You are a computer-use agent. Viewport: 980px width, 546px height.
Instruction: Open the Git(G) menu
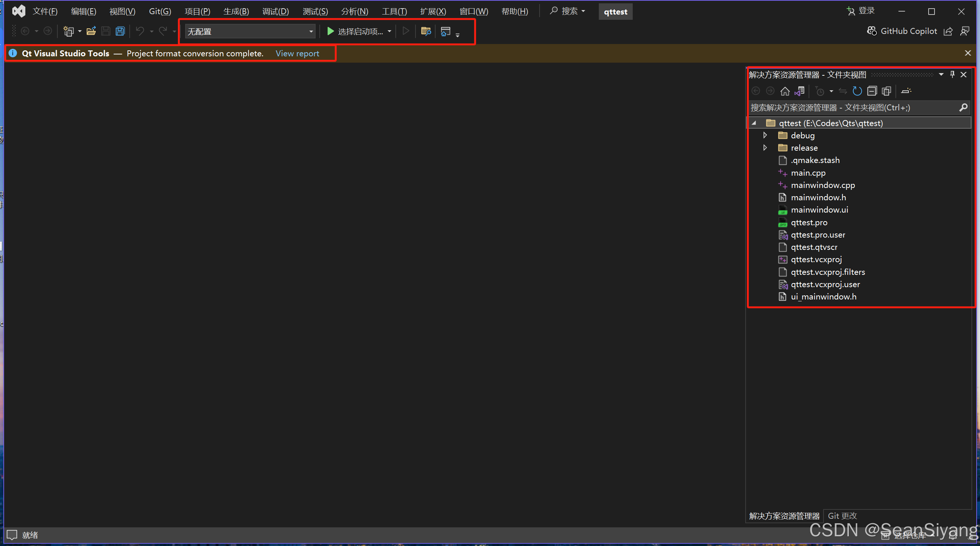tap(160, 11)
